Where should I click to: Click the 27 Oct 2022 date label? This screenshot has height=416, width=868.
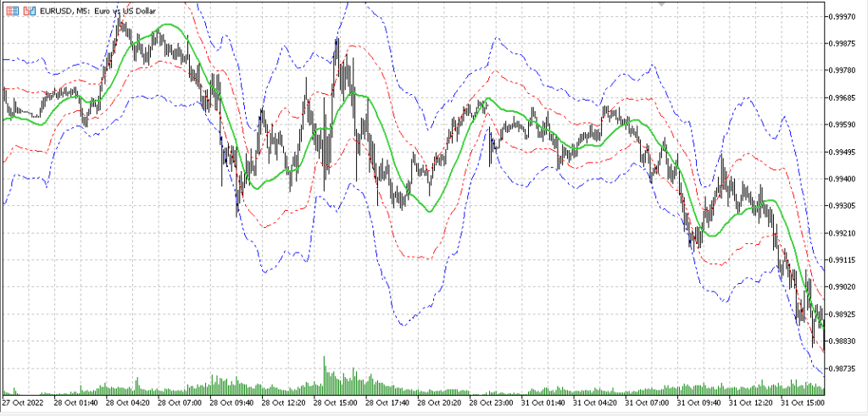click(x=24, y=402)
